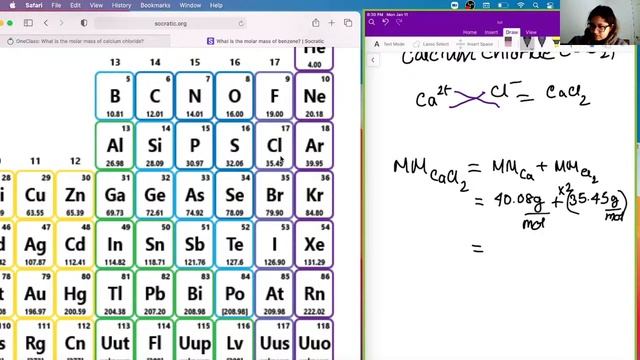Click the Lead (Pb) element tile
Image resolution: width=640 pixels, height=360 pixels.
coord(155,293)
